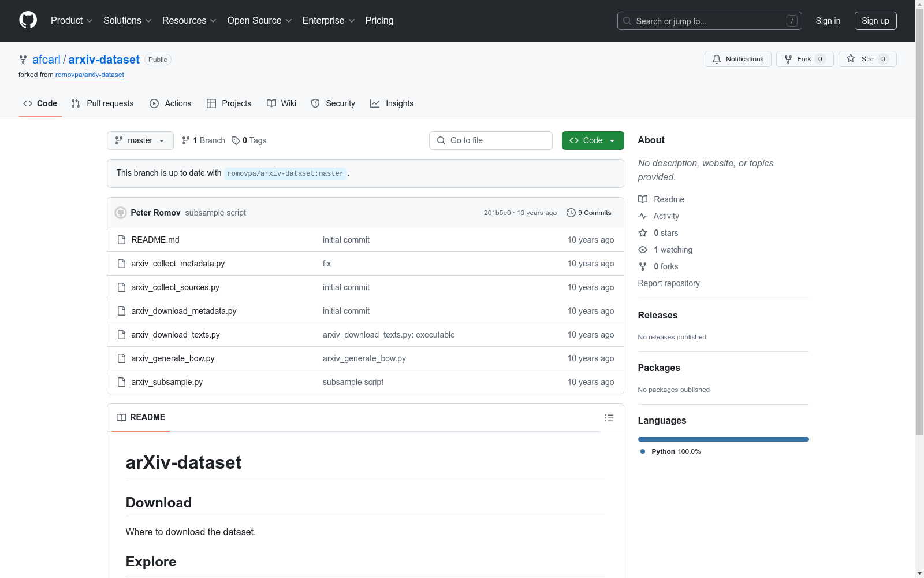
Task: Click the pulse icon beside Activity
Action: coord(643,216)
